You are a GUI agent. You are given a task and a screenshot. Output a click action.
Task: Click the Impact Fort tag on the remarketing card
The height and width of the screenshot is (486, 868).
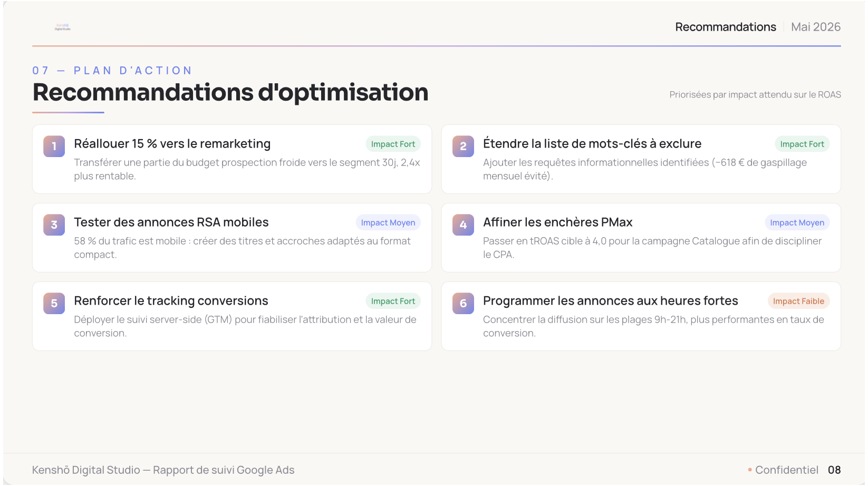[393, 144]
